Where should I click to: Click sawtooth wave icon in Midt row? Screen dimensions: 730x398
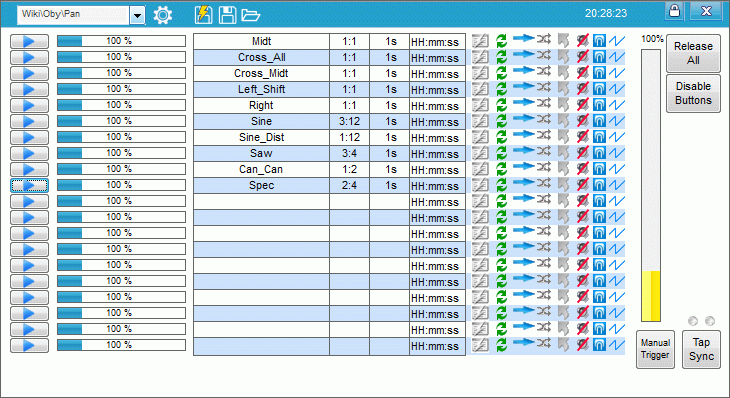617,41
